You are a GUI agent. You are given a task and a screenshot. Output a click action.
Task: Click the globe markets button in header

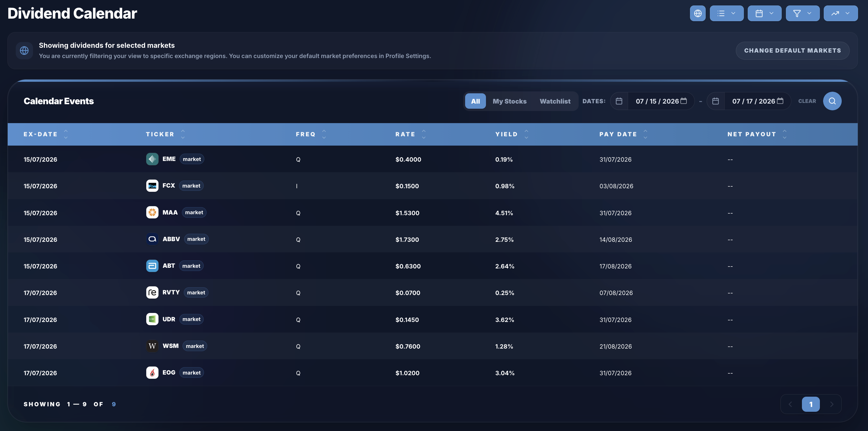pos(697,13)
